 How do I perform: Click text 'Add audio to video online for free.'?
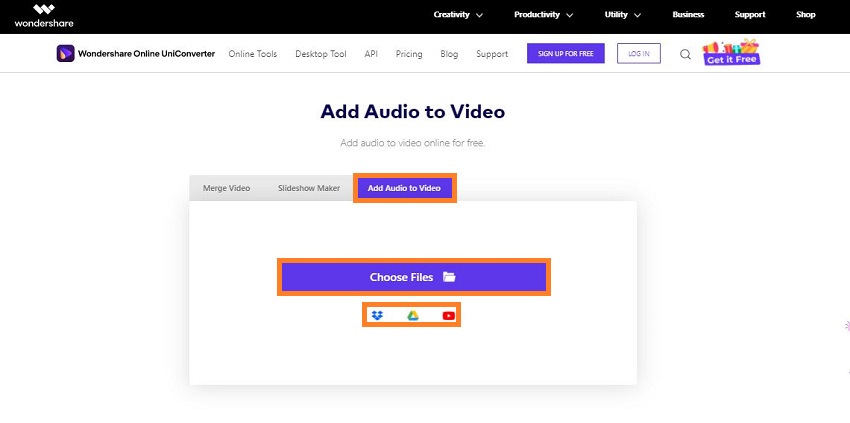pyautogui.click(x=413, y=143)
